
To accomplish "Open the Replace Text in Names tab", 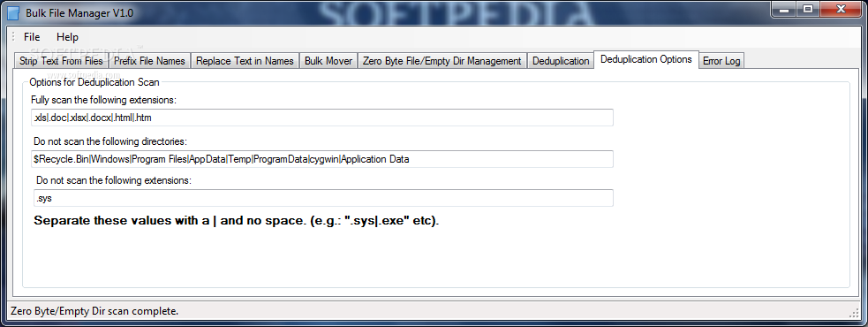I will pyautogui.click(x=245, y=61).
